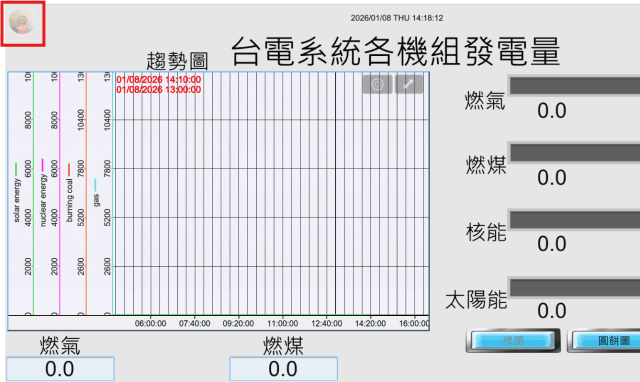
Task: Click the 07:40:00 time axis label
Action: pos(194,324)
